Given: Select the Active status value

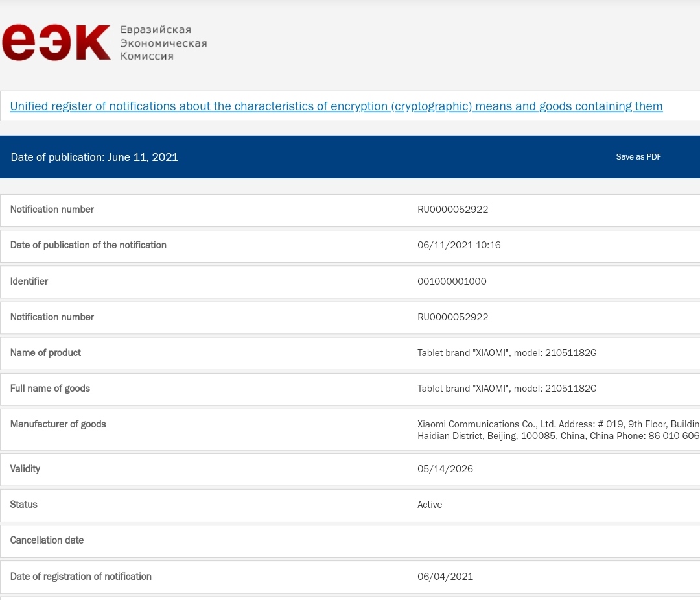Looking at the screenshot, I should pyautogui.click(x=430, y=505).
